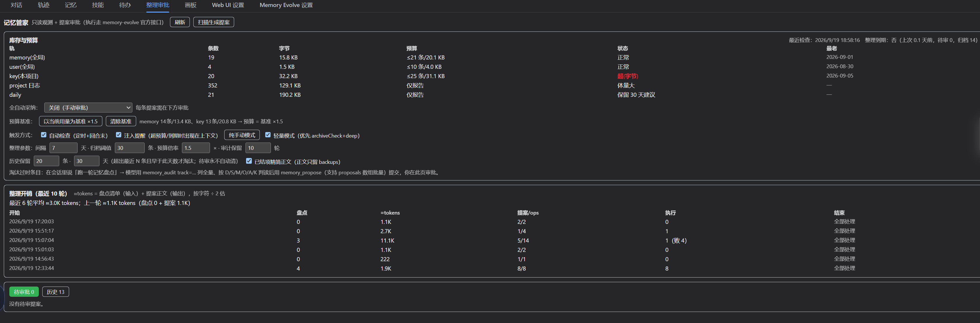Open the 待办 tab

pos(125,5)
